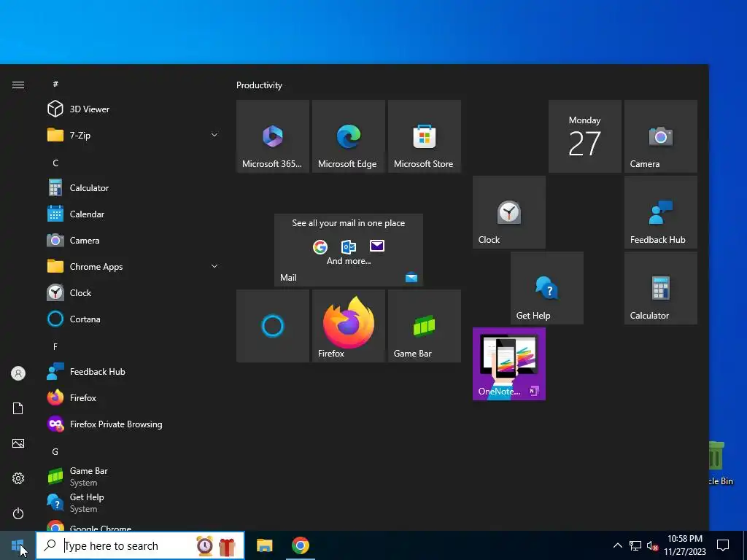The height and width of the screenshot is (560, 747).
Task: Open the Clock tile
Action: point(508,212)
